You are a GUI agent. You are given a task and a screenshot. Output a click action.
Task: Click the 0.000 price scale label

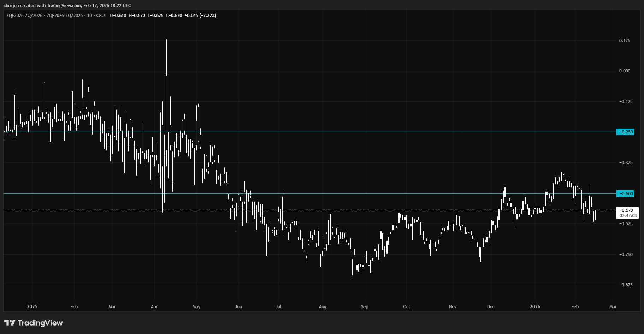coord(625,71)
